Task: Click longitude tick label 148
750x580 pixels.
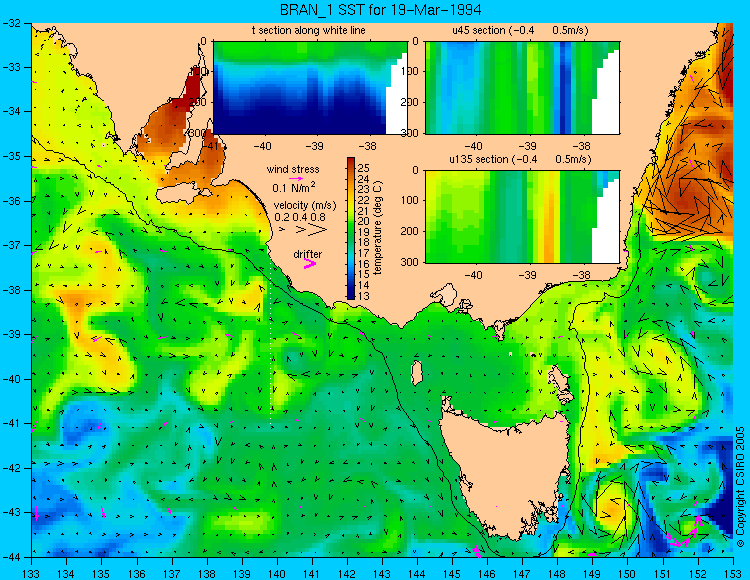Action: tap(557, 574)
